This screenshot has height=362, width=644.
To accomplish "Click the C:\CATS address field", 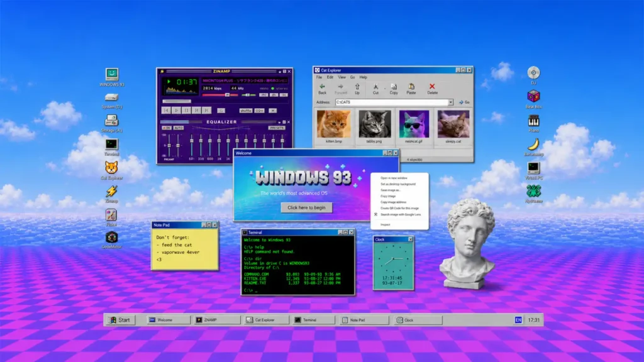I will point(391,102).
